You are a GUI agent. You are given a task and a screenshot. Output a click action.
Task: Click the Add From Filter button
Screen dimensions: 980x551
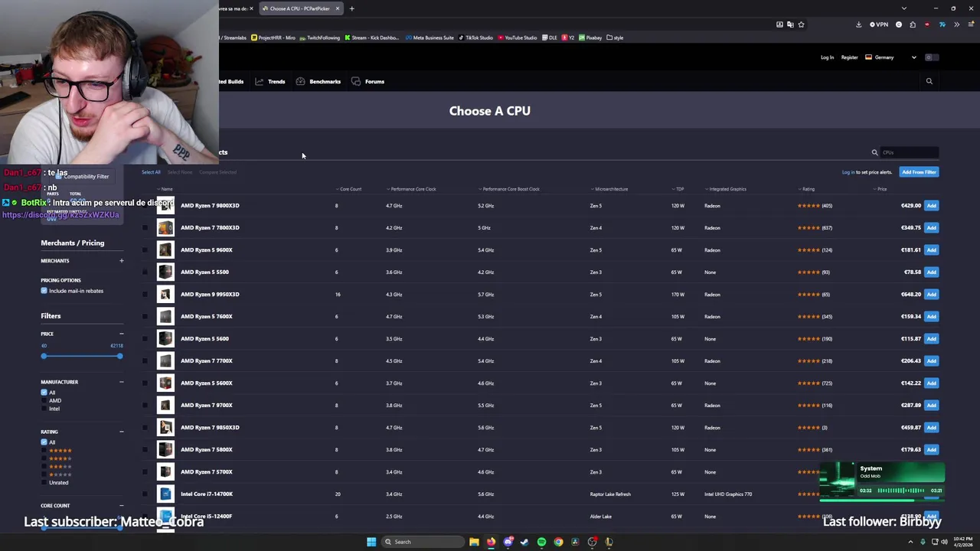pos(919,172)
